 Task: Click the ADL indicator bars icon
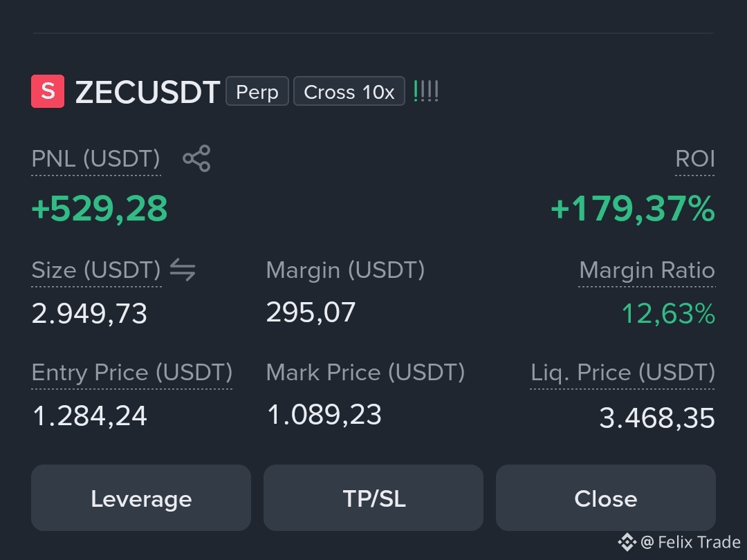426,91
